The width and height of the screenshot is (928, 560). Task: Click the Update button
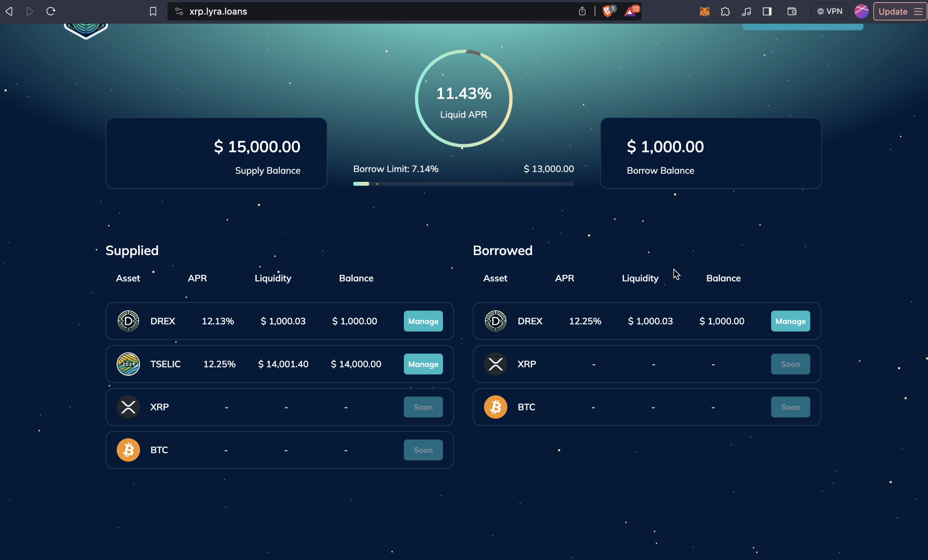point(893,11)
